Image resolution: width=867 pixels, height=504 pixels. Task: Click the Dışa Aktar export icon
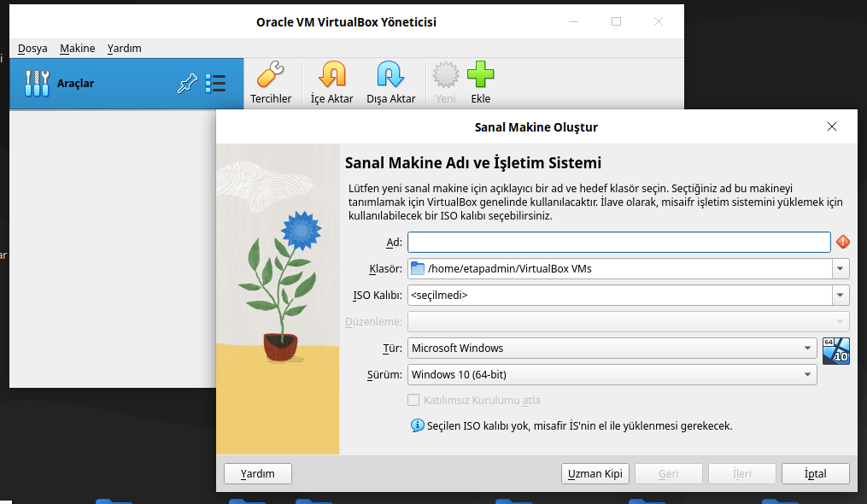(390, 76)
